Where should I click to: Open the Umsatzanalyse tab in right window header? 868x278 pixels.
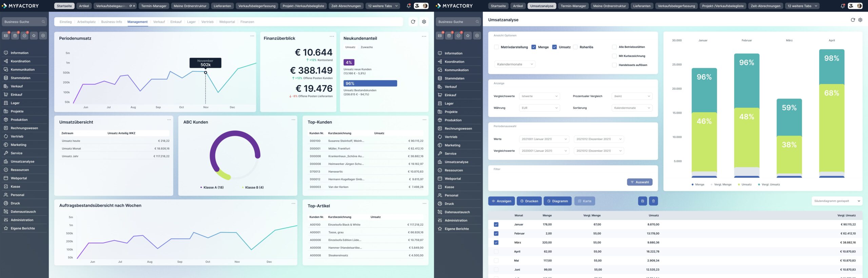point(541,6)
